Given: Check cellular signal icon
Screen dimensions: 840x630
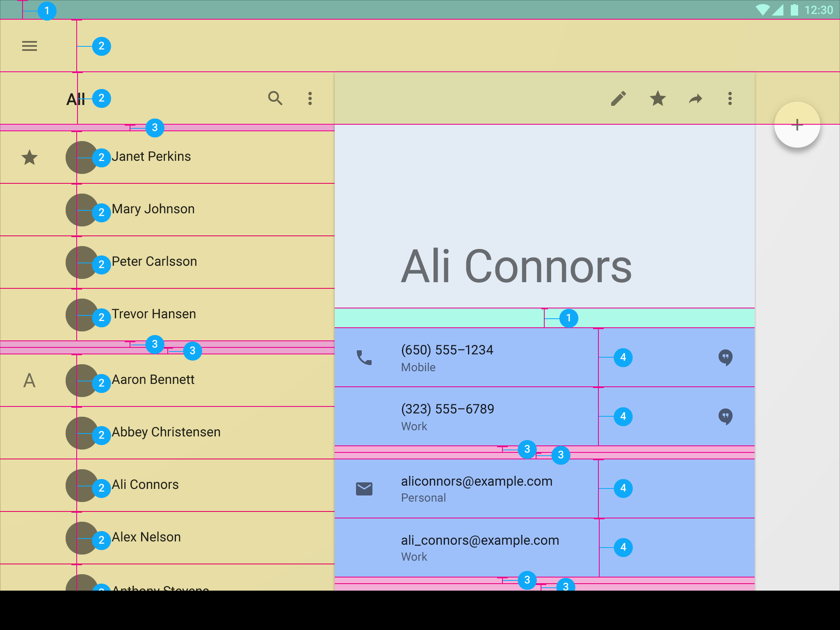Looking at the screenshot, I should point(778,10).
